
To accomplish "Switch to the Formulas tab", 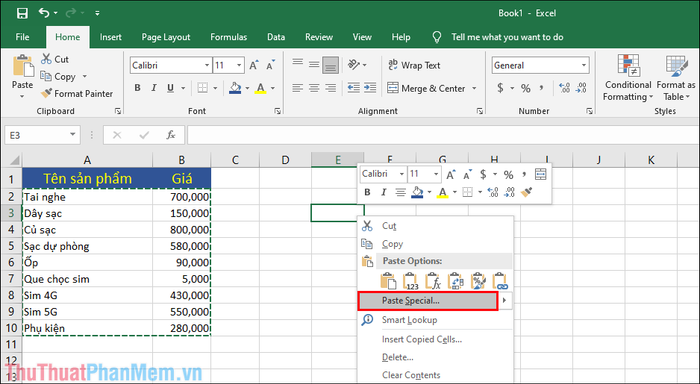I will [229, 37].
